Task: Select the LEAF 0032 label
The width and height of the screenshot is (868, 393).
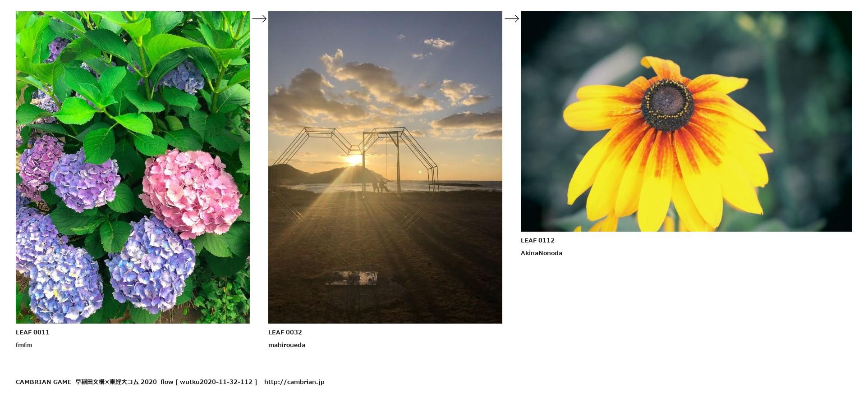Action: click(x=285, y=332)
